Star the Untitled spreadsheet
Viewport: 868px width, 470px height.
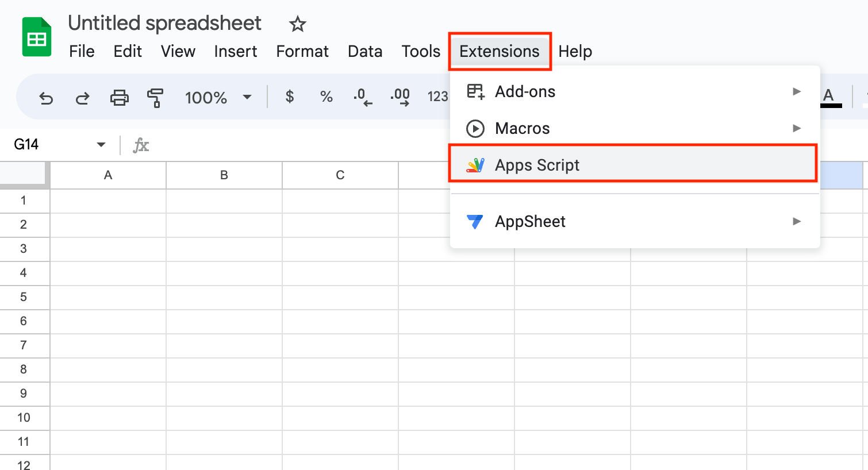(x=297, y=24)
